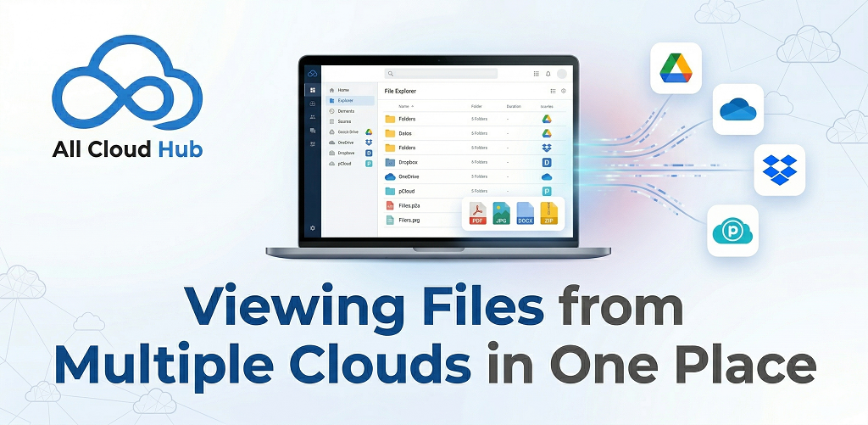Click the large Dropbox icon tile

click(x=779, y=170)
